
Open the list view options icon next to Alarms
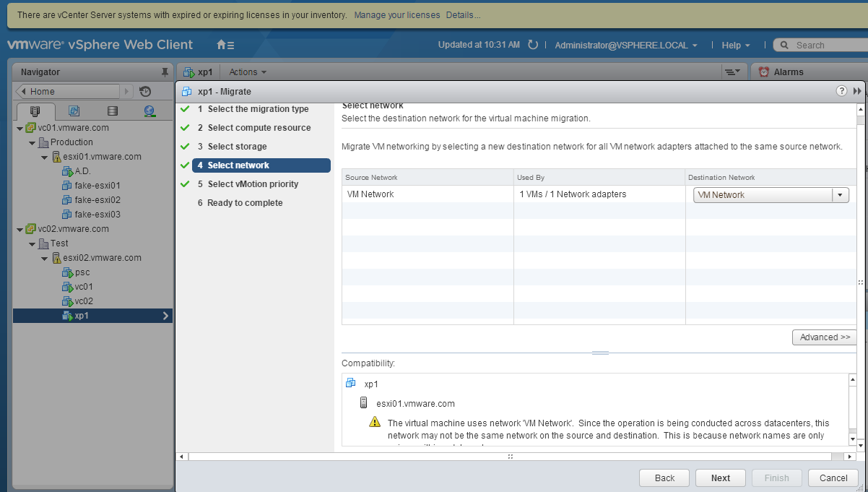(732, 72)
